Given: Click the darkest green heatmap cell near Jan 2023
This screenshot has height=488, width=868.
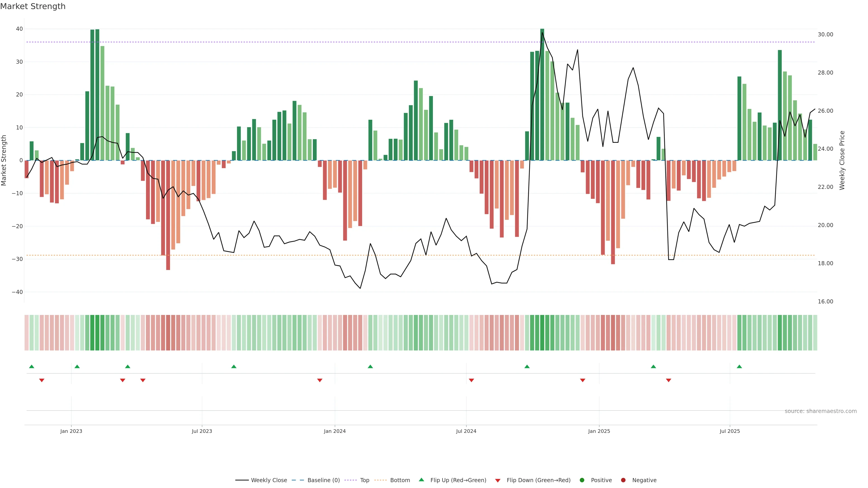Looking at the screenshot, I should tap(97, 333).
